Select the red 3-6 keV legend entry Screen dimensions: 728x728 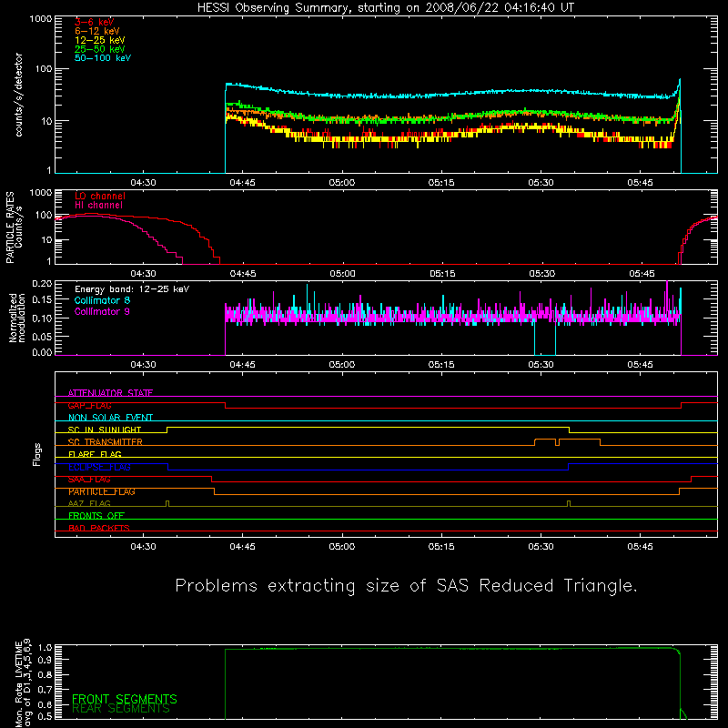click(x=95, y=22)
